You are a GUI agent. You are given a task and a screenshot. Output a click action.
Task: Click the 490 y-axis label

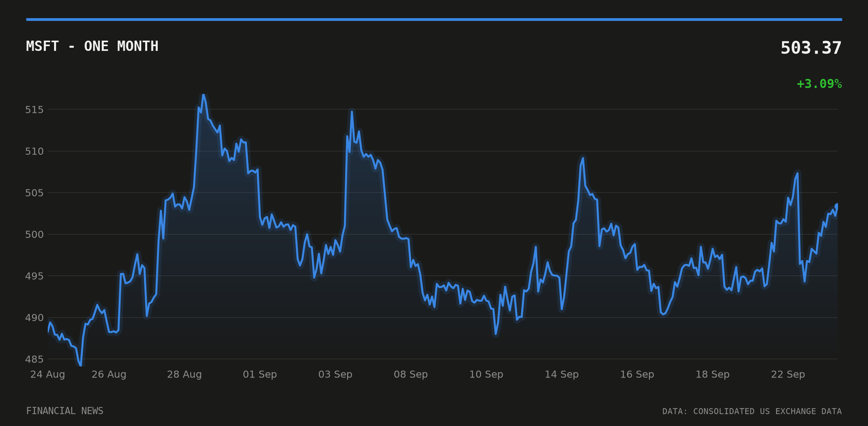pos(34,318)
